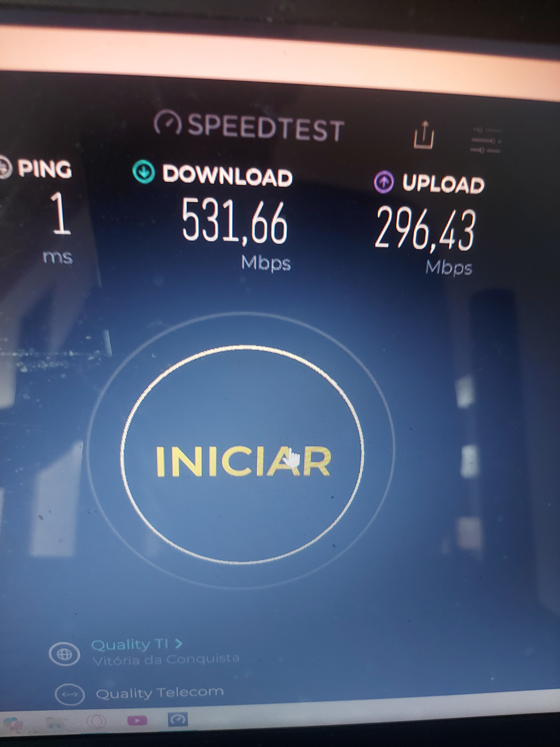Click the Speedtest gauge logo icon

[x=167, y=122]
